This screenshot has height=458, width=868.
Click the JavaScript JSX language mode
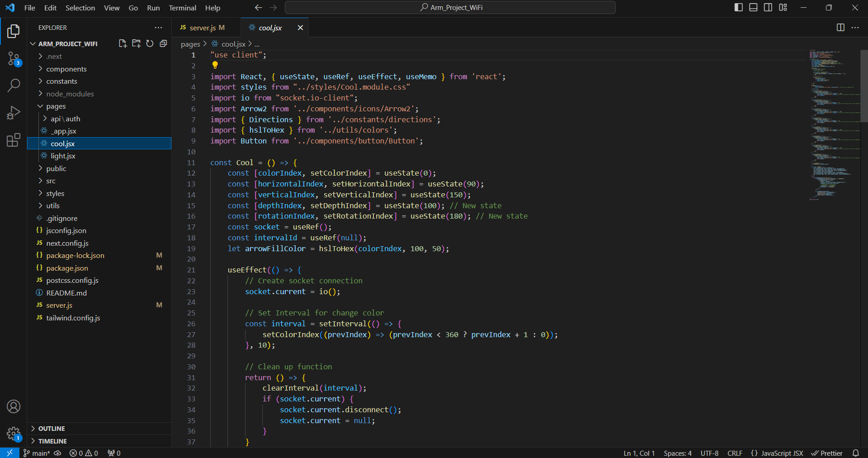click(782, 453)
